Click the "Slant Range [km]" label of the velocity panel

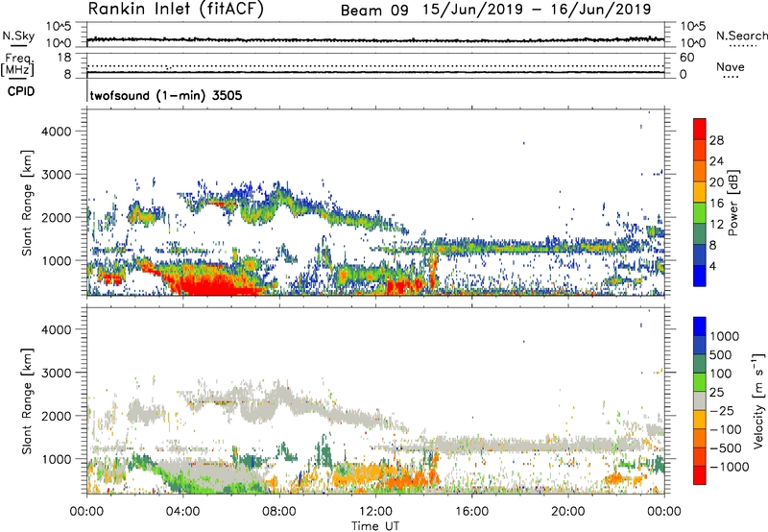(27, 401)
